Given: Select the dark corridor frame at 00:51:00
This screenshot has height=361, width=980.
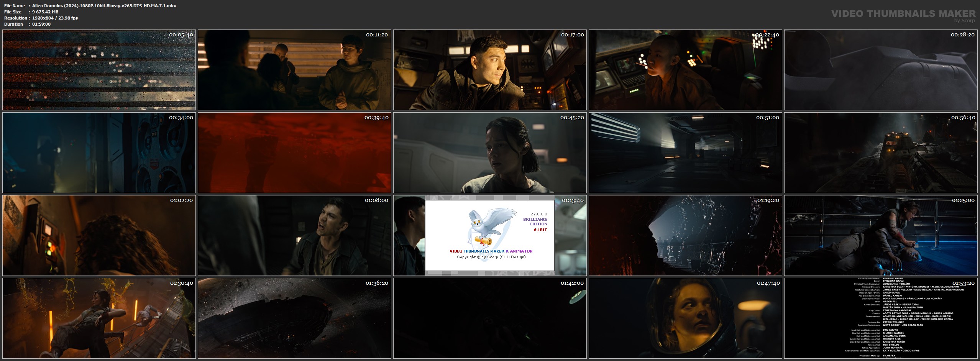Looking at the screenshot, I should click(685, 153).
